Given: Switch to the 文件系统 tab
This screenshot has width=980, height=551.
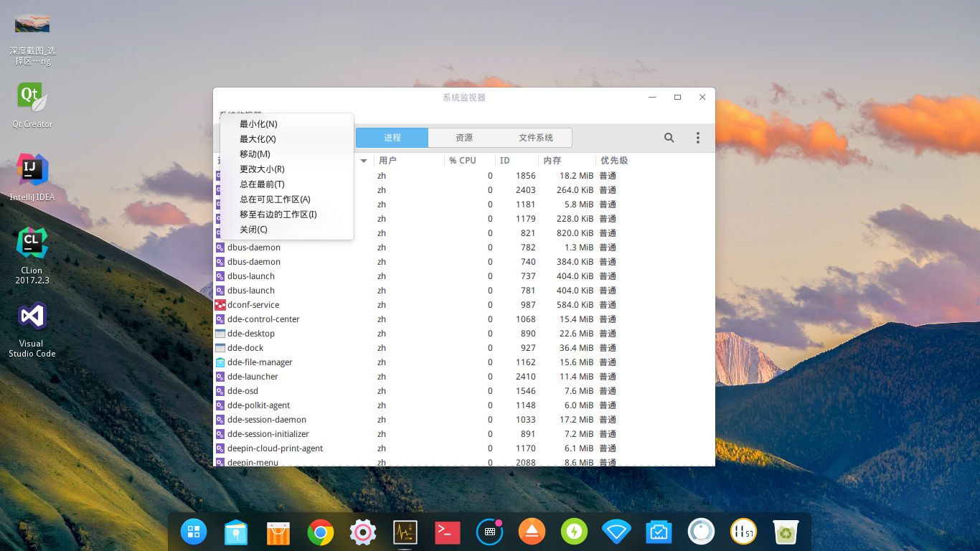Looking at the screenshot, I should click(536, 138).
